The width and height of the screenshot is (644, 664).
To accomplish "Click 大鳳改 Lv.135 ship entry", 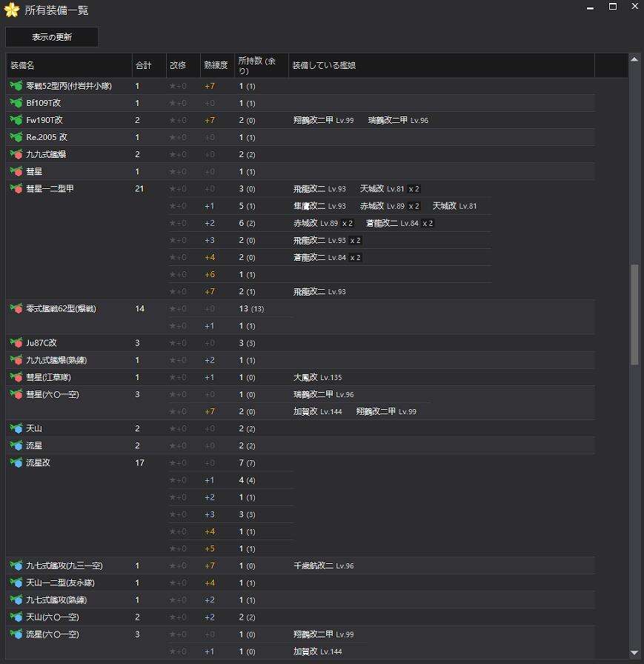I will pos(318,377).
